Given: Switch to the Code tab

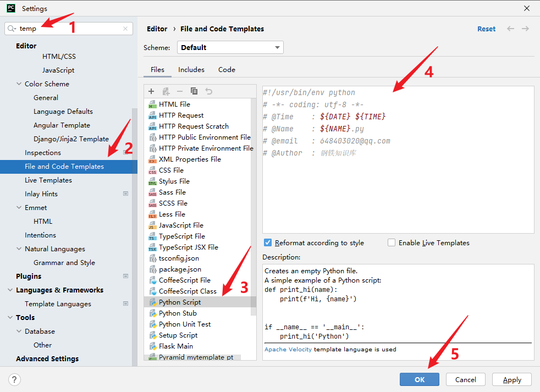Looking at the screenshot, I should (227, 70).
